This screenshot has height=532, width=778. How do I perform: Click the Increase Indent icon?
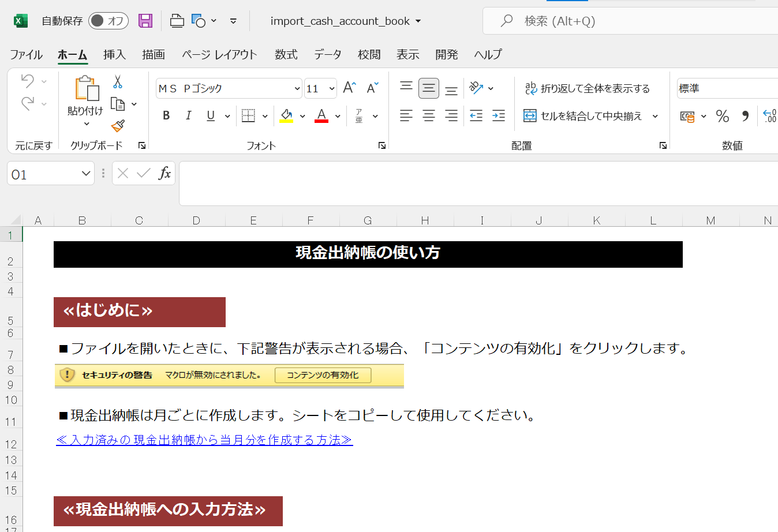(499, 116)
